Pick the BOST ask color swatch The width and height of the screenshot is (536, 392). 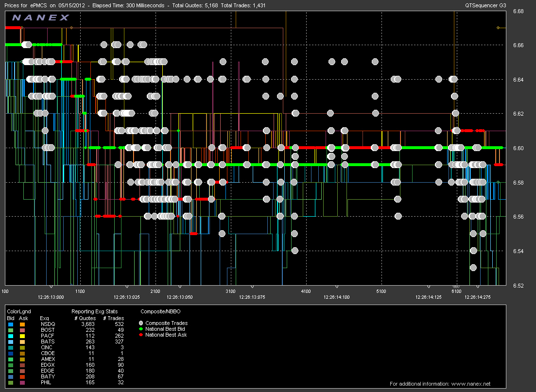[22, 330]
